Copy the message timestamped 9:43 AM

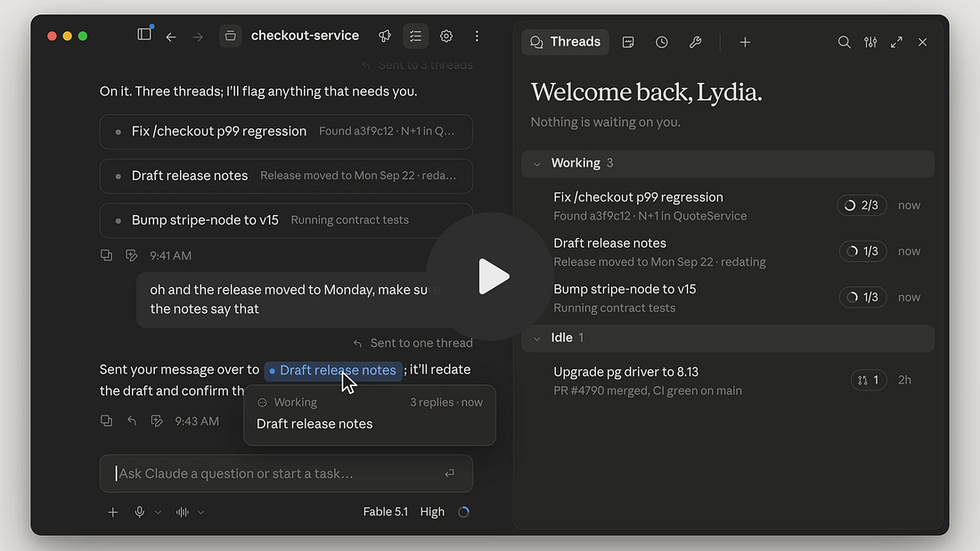point(106,421)
